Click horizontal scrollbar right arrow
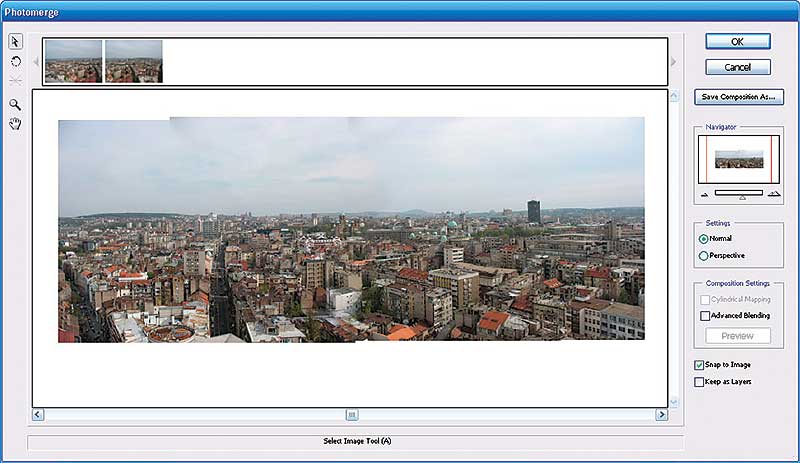Image resolution: width=800 pixels, height=463 pixels. click(x=661, y=415)
